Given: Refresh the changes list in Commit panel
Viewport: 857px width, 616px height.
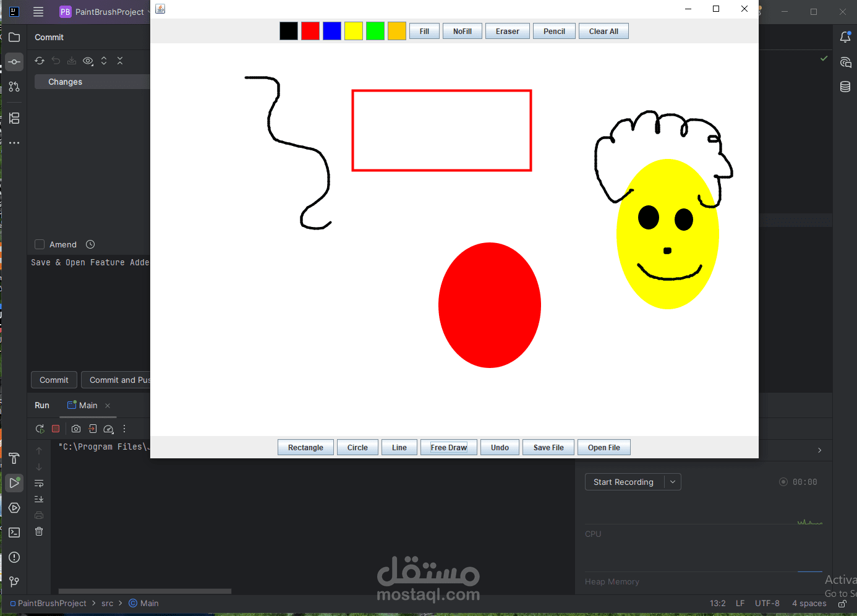Looking at the screenshot, I should pyautogui.click(x=40, y=61).
